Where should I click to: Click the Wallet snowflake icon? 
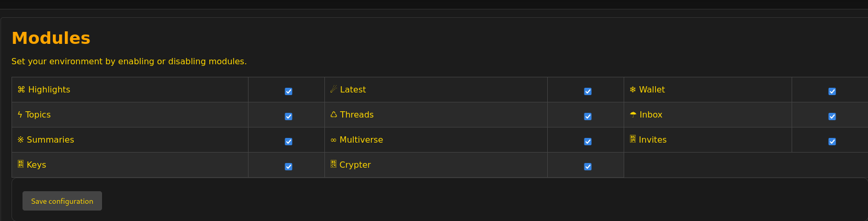633,90
